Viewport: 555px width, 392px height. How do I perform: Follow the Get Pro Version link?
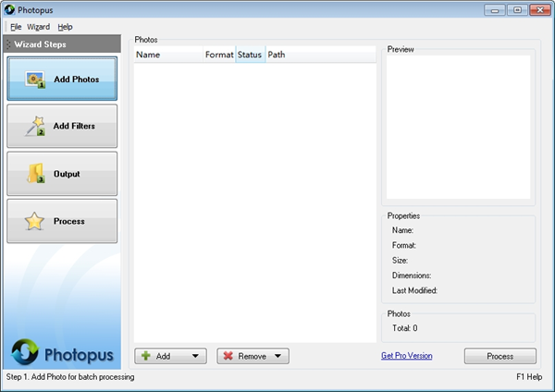[x=407, y=356]
